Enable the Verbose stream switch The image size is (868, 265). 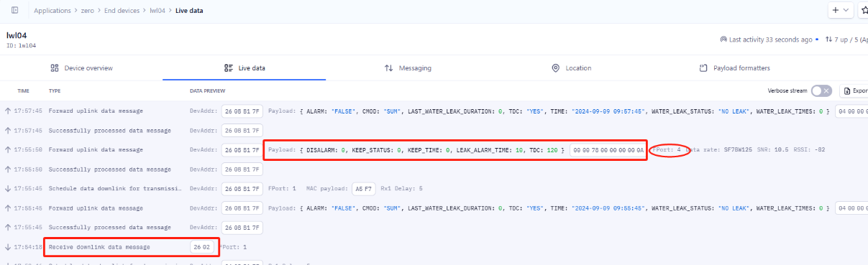click(x=821, y=90)
